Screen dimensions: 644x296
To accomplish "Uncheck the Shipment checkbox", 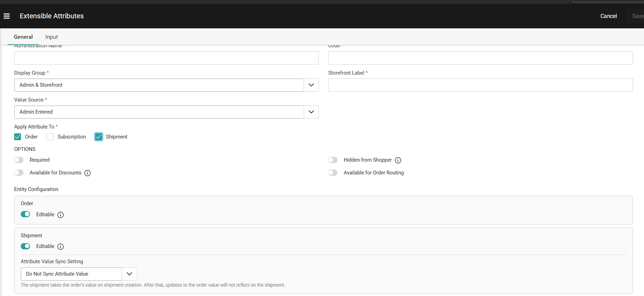I will click(99, 137).
